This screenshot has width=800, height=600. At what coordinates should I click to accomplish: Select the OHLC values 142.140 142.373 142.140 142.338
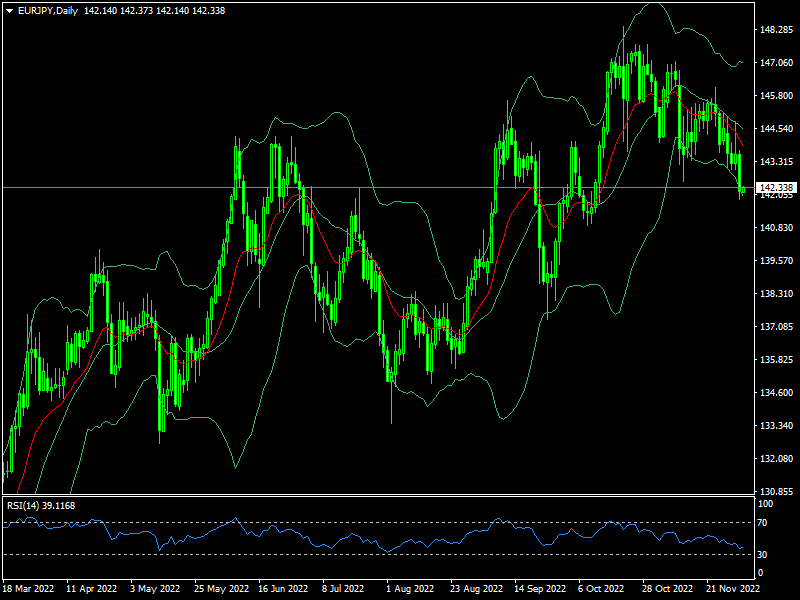(155, 11)
